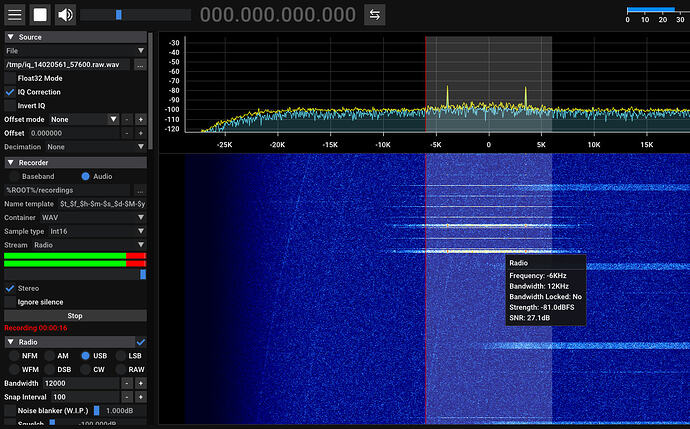Open the Decimation dropdown
This screenshot has height=429, width=690.
click(x=95, y=147)
